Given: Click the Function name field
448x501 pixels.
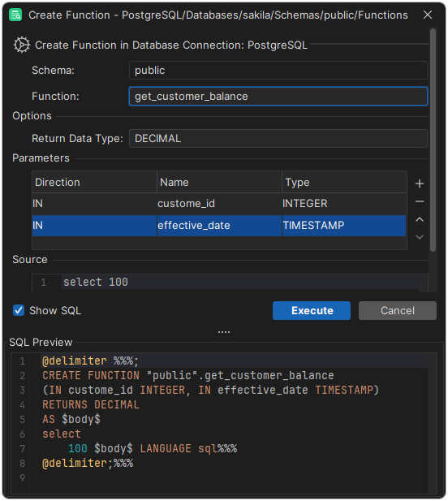Looking at the screenshot, I should coord(278,96).
